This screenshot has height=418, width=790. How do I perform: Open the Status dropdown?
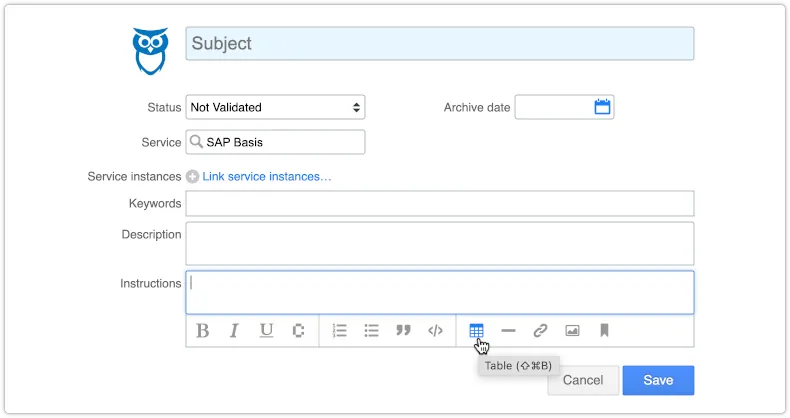275,107
